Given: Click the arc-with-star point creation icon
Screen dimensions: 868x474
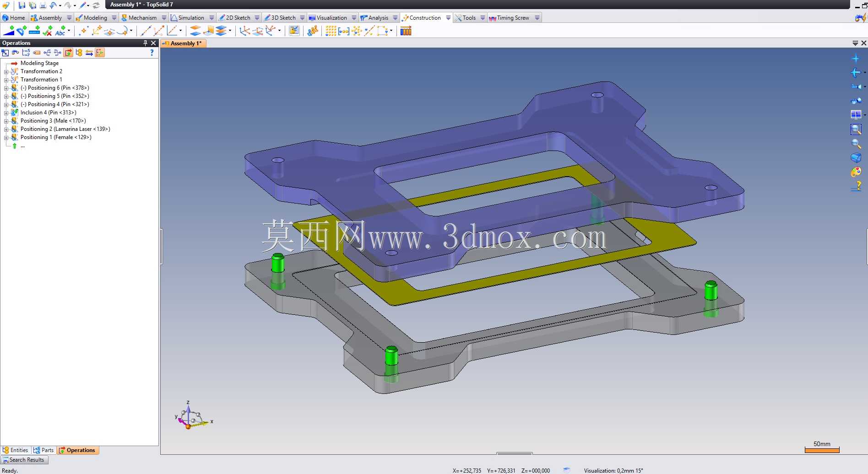Looking at the screenshot, I should click(123, 31).
